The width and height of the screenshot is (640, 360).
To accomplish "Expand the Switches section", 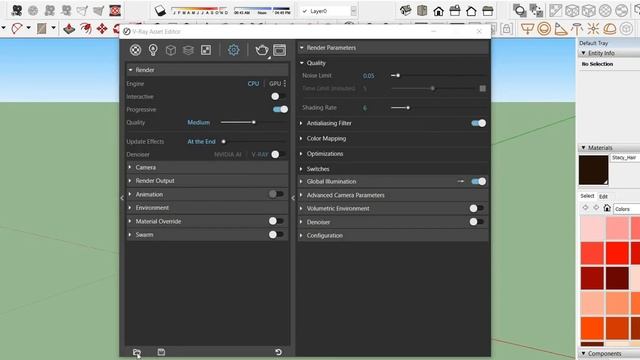I will click(393, 169).
